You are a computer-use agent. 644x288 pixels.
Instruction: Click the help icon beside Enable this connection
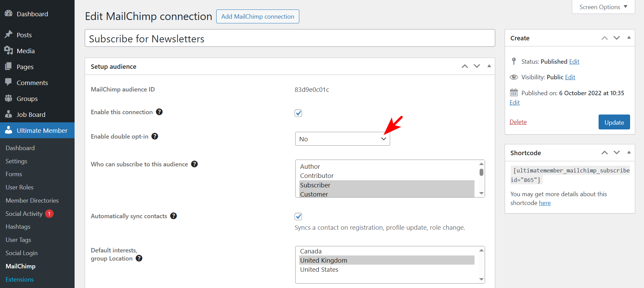159,112
